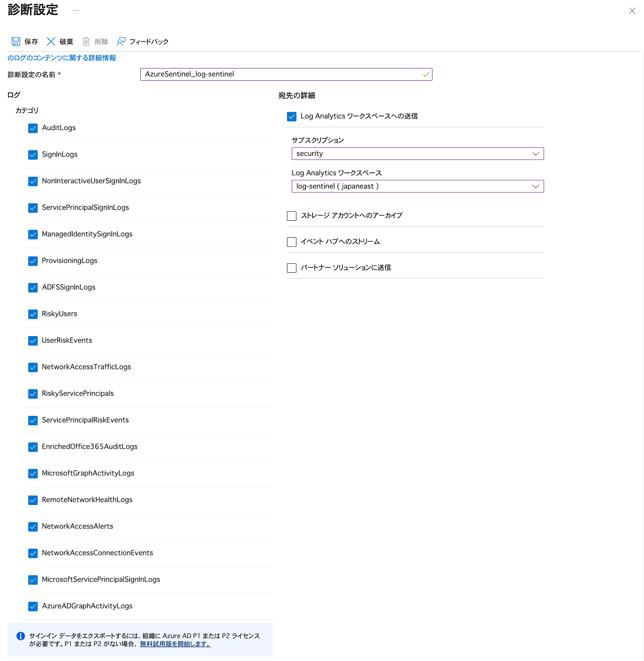Toggle NetworkAccessTrafficLogs checkbox
This screenshot has height=661, width=644.
point(33,368)
